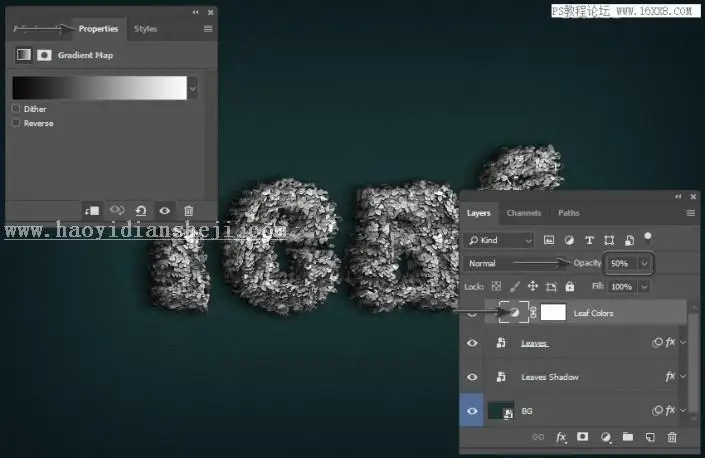705x458 pixels.
Task: Click link icon between Leaf Colors thumbnail and mask
Action: (533, 312)
